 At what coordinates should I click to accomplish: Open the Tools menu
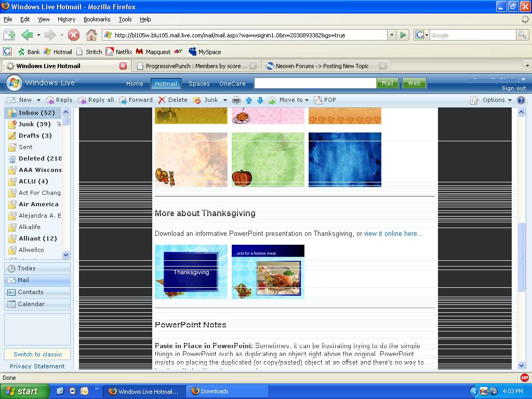tap(125, 19)
